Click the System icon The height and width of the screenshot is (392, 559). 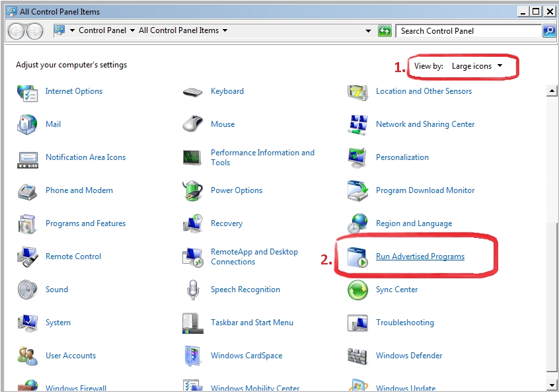pyautogui.click(x=28, y=323)
